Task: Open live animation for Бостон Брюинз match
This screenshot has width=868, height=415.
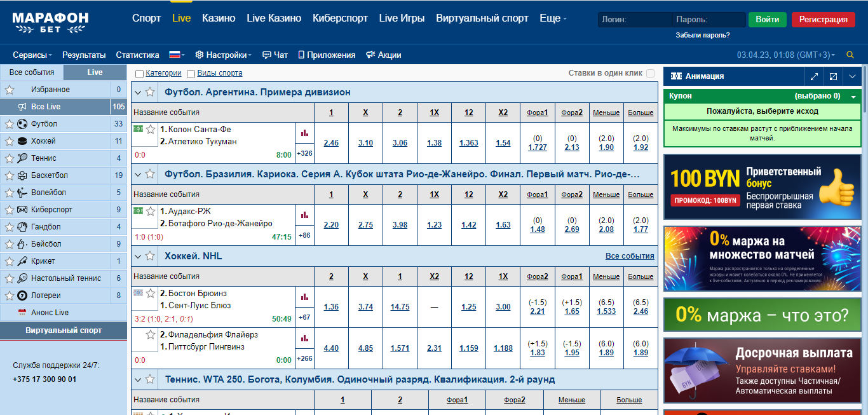Action: [x=138, y=293]
